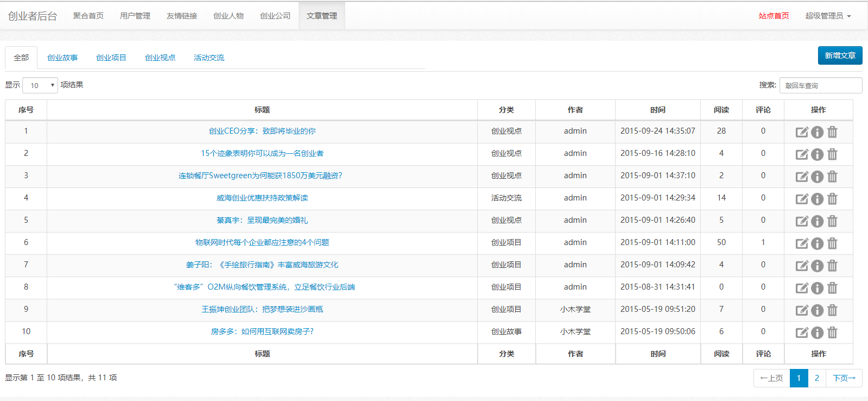Delete the 15个迹象表明你可以成为一名创业者 article
Image resolution: width=868 pixels, height=401 pixels.
[832, 154]
